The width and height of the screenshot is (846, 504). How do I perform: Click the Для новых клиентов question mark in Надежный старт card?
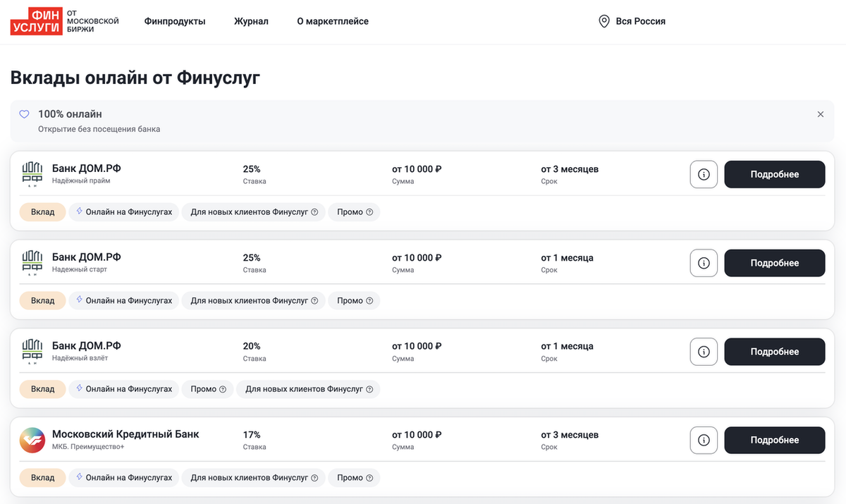click(x=314, y=301)
